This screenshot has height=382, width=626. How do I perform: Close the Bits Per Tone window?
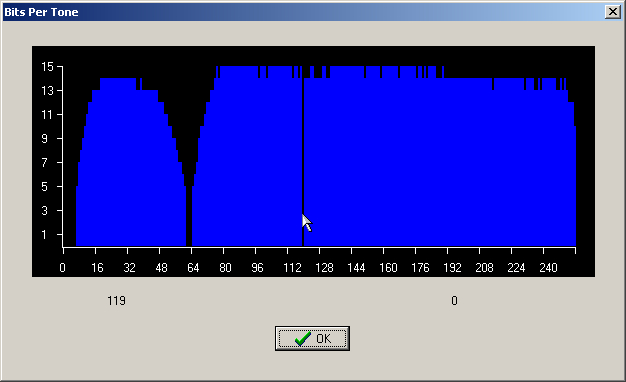612,12
